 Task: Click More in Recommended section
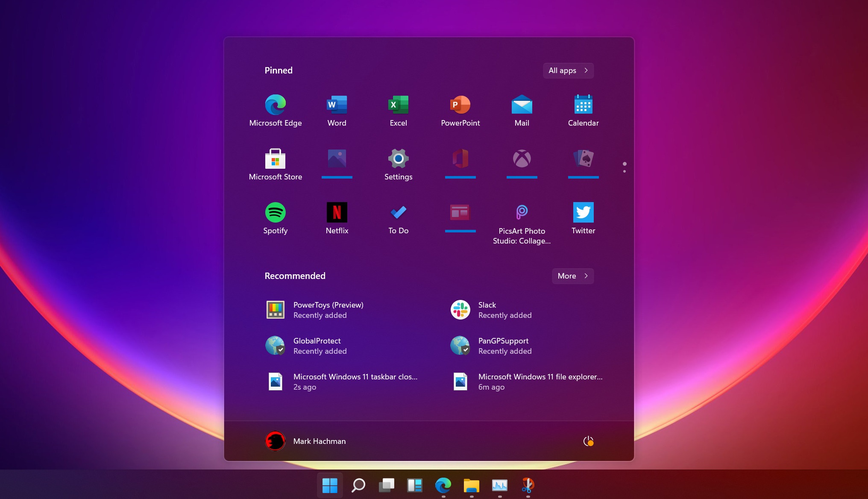point(572,276)
